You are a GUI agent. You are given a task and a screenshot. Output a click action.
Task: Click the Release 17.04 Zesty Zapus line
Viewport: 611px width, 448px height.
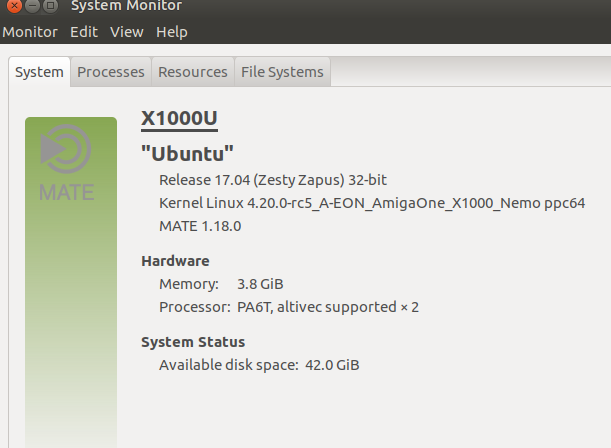[273, 180]
